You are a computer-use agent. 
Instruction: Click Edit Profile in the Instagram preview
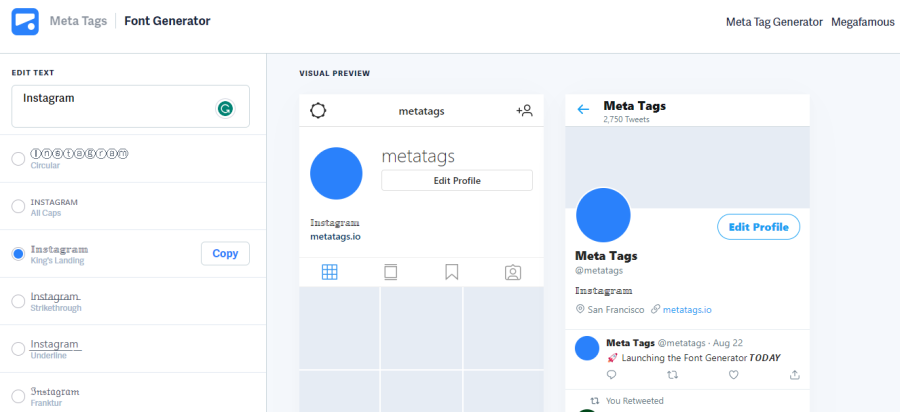click(x=457, y=181)
